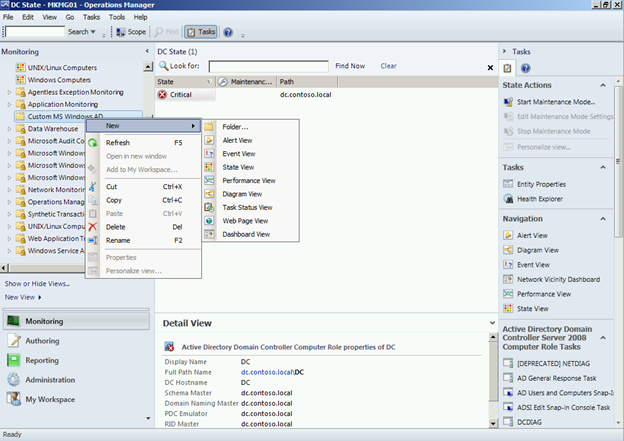Click the Alert View icon in New submenu
Image resolution: width=624 pixels, height=441 pixels.
pyautogui.click(x=209, y=140)
